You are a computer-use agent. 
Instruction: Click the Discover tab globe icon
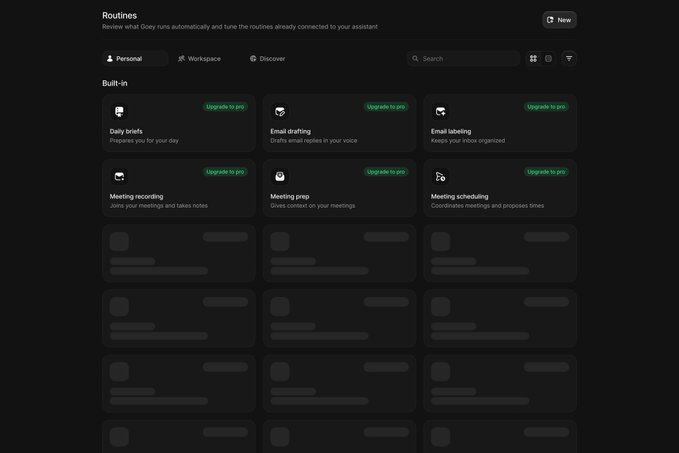coord(253,58)
